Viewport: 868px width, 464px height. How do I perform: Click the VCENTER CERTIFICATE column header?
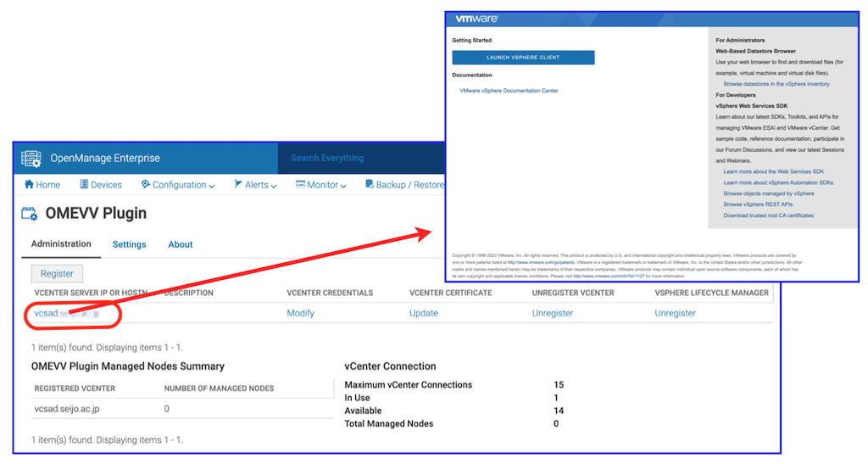[x=451, y=293]
